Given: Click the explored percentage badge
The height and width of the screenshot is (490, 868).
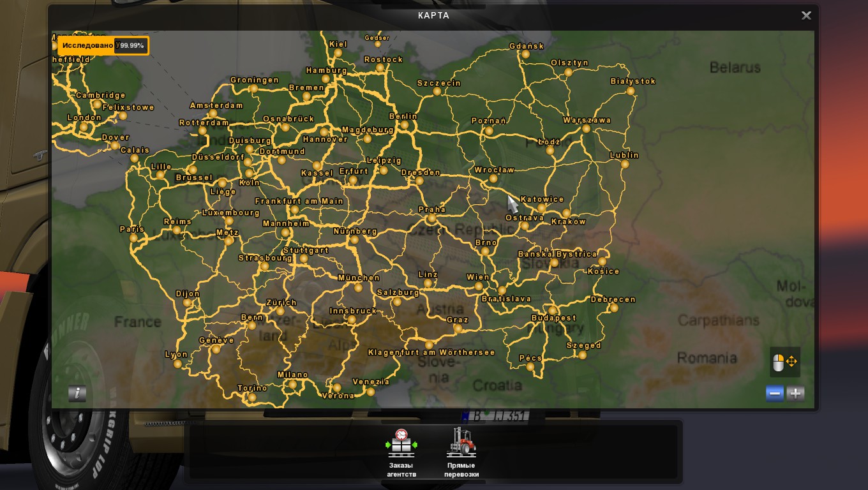Looking at the screenshot, I should (x=103, y=46).
